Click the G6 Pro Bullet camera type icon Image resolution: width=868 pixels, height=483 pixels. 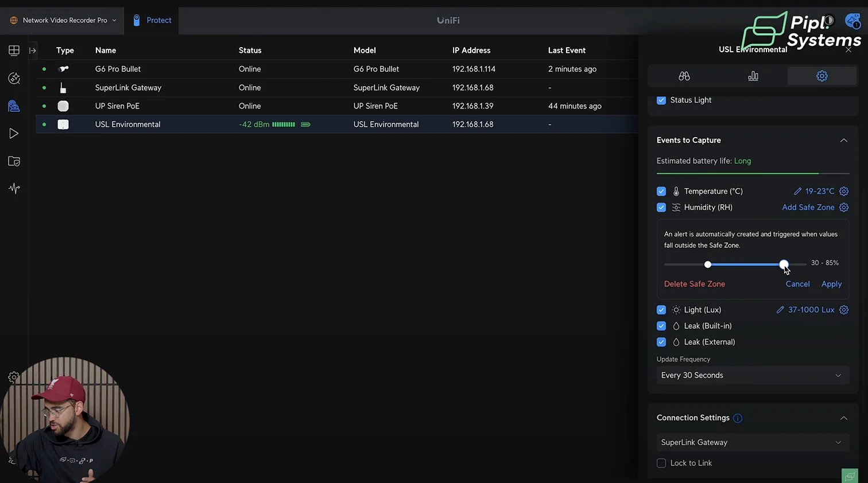[64, 69]
